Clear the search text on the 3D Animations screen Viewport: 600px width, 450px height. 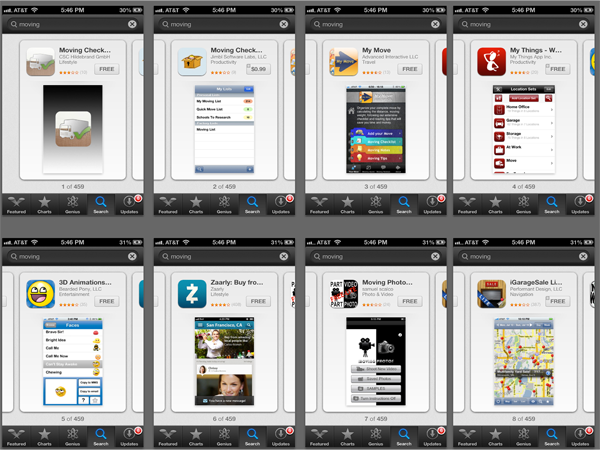click(132, 256)
